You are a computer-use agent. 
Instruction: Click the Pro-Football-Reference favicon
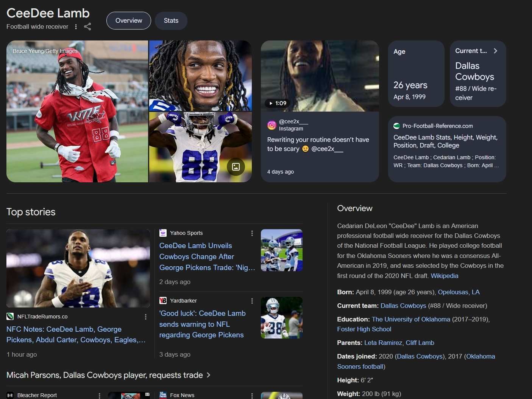coord(397,126)
